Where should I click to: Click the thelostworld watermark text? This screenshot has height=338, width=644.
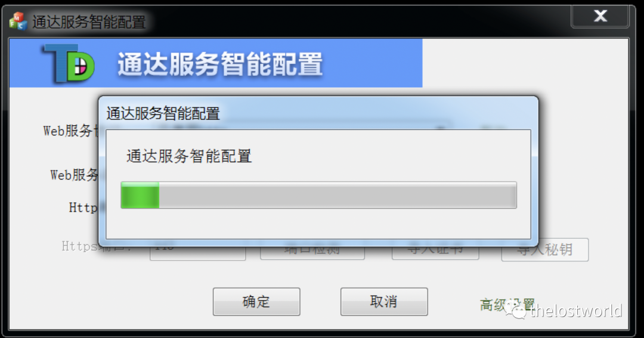pyautogui.click(x=576, y=311)
